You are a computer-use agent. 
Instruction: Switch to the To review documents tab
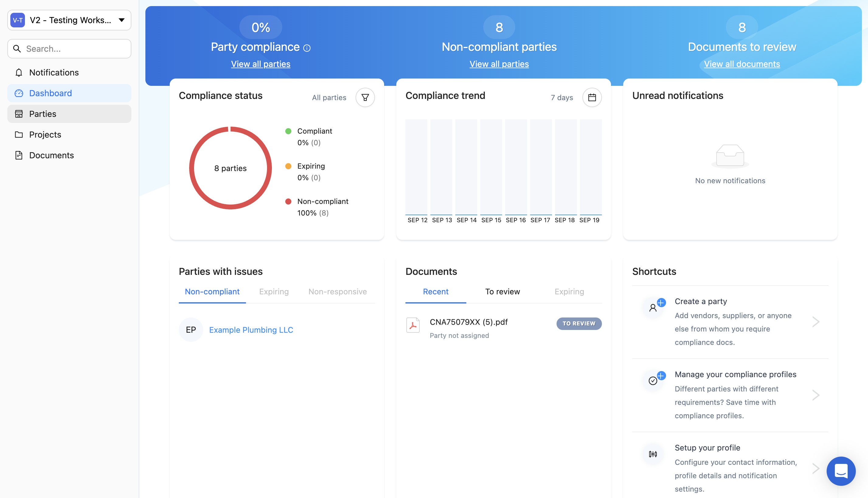pyautogui.click(x=502, y=291)
